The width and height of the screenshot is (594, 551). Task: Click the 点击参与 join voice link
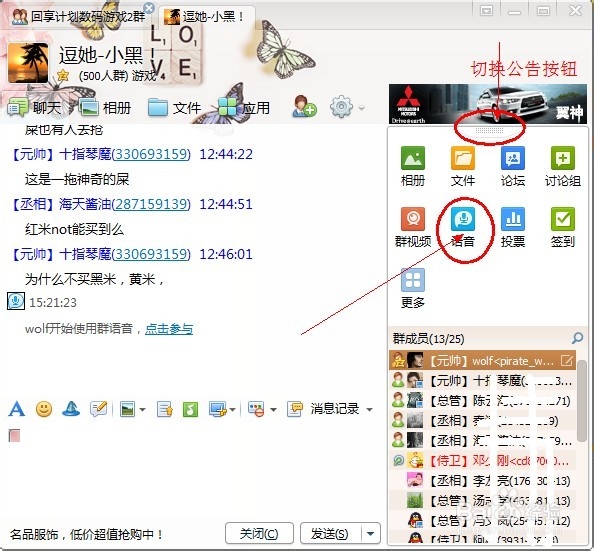(169, 328)
